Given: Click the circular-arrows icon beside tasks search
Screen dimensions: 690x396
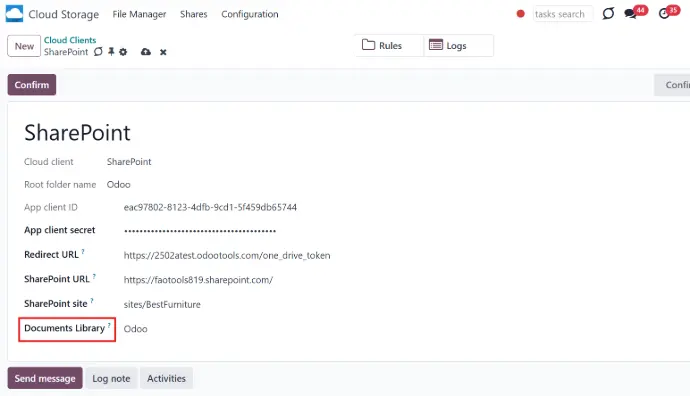Looking at the screenshot, I should click(608, 14).
